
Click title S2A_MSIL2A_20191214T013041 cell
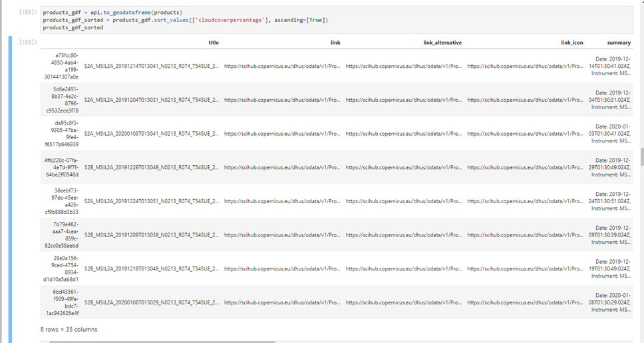pos(152,66)
